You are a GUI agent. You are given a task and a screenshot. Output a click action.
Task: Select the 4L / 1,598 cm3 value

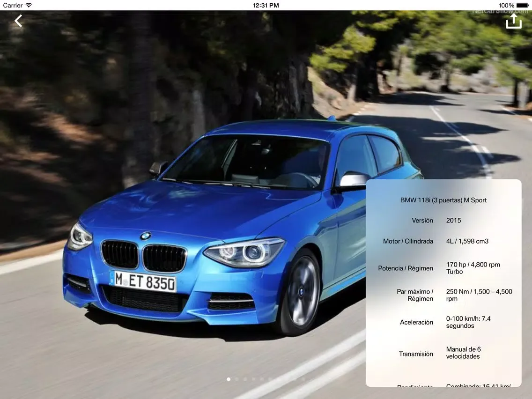pyautogui.click(x=467, y=241)
